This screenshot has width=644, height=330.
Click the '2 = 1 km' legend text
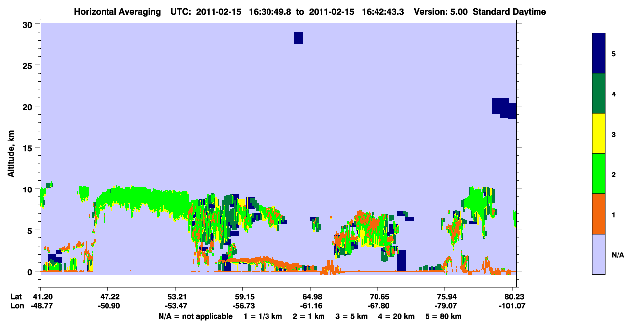pos(309,316)
